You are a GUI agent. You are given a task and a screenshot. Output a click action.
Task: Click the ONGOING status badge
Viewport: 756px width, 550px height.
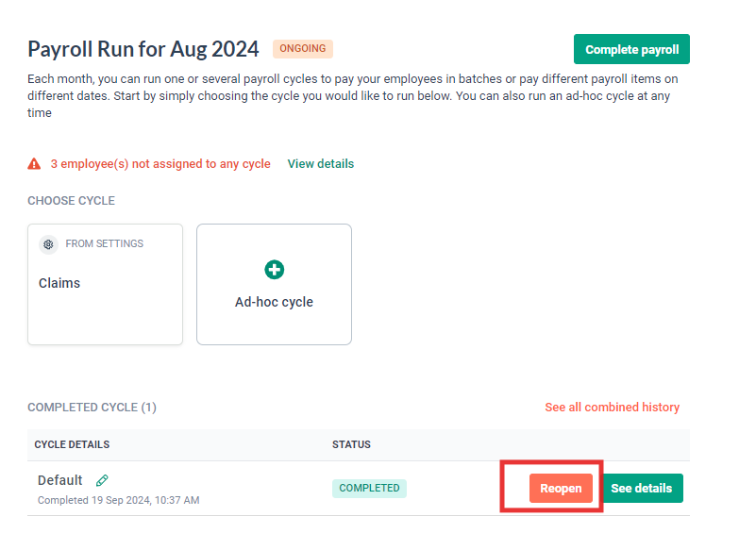tap(302, 48)
